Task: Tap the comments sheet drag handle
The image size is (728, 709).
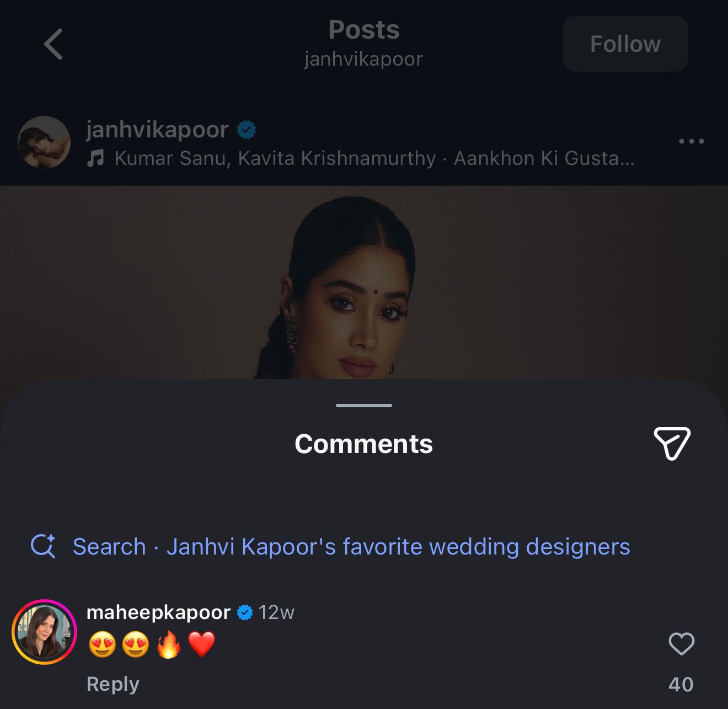Action: pyautogui.click(x=364, y=406)
